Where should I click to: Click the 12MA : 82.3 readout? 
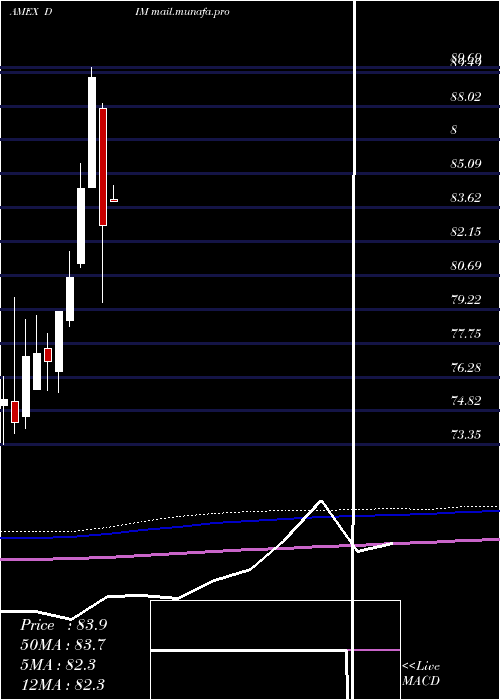tap(63, 684)
